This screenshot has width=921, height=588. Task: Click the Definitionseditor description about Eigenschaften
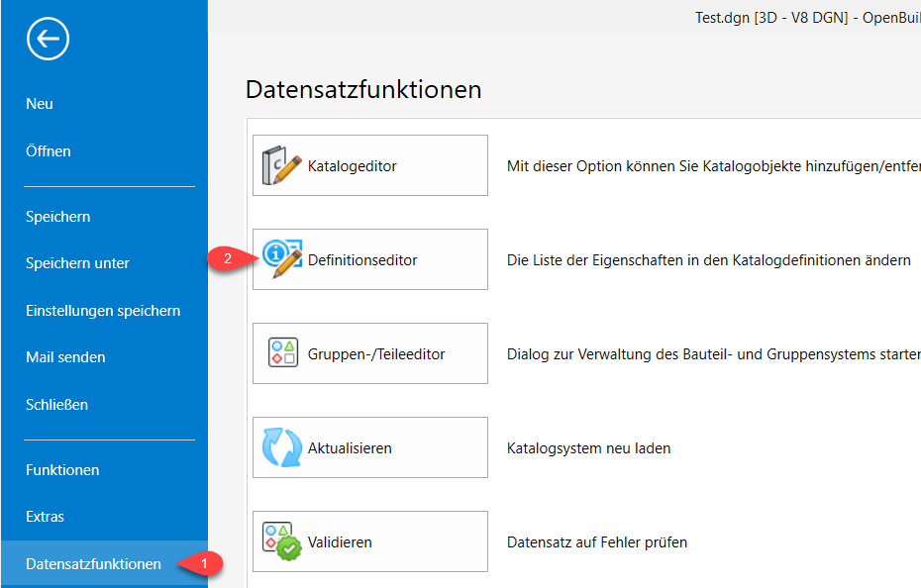coord(709,260)
